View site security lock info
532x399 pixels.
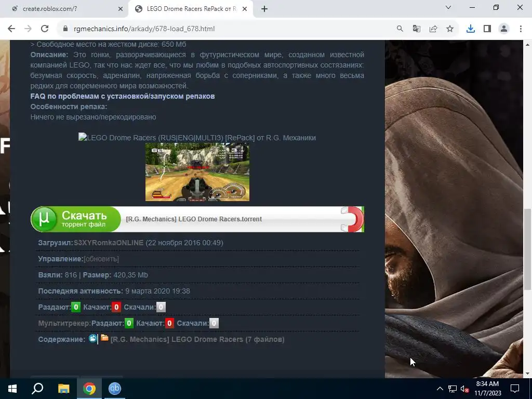pos(65,29)
